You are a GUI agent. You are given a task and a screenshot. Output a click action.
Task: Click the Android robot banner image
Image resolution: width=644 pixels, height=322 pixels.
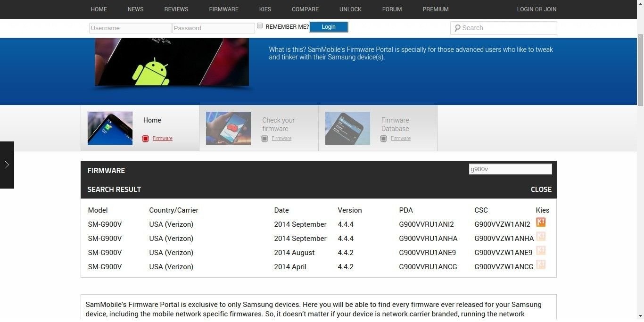(x=172, y=62)
